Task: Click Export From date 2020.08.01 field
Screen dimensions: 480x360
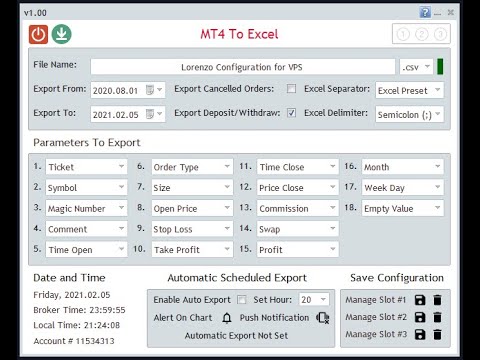Action: [x=128, y=90]
